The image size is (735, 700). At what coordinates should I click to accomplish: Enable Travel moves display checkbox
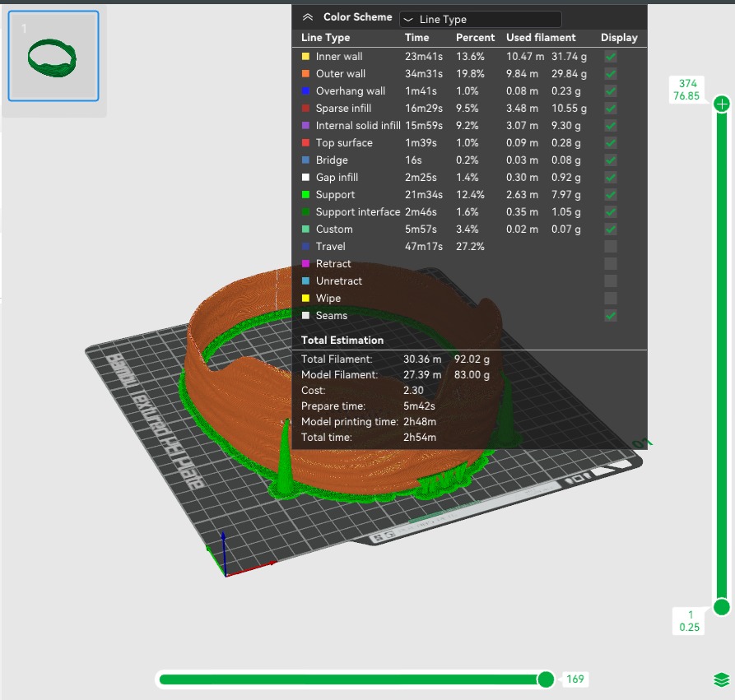[611, 247]
